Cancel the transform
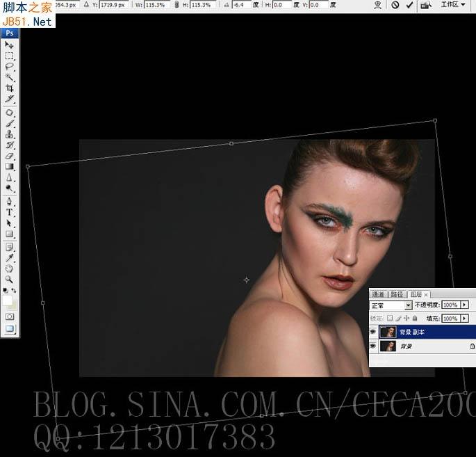 (395, 5)
